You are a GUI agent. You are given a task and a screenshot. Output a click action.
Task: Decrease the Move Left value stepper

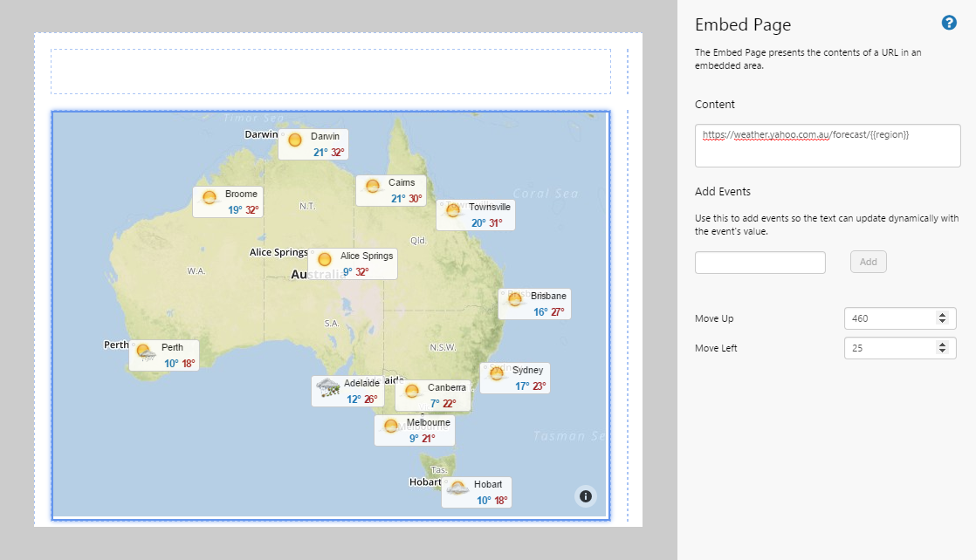point(944,352)
